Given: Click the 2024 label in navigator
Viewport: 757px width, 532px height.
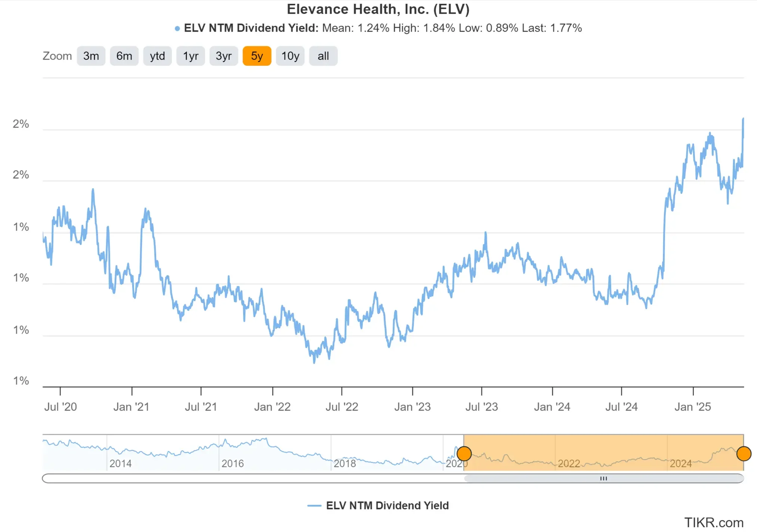Looking at the screenshot, I should 681,463.
